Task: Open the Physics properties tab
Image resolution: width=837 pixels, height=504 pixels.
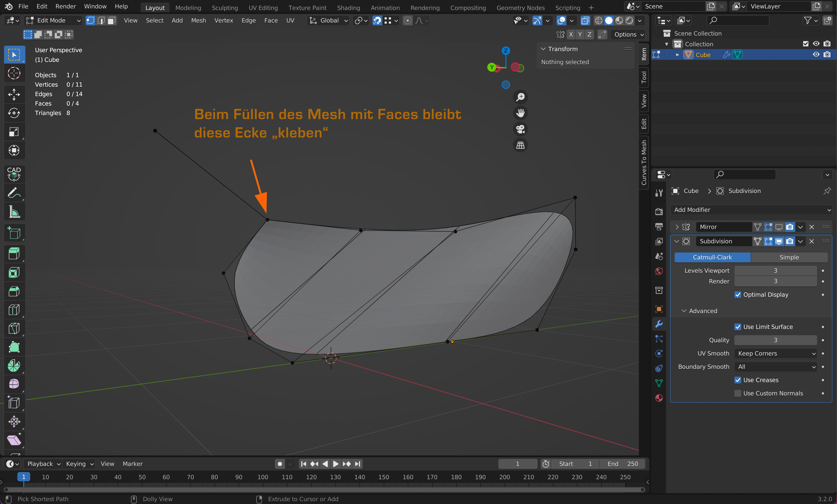Action: (x=659, y=353)
